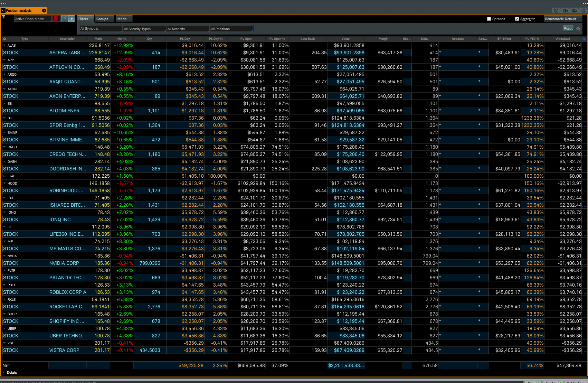Click the save icon in top toolbar
This screenshot has width=588, height=383.
click(556, 10)
